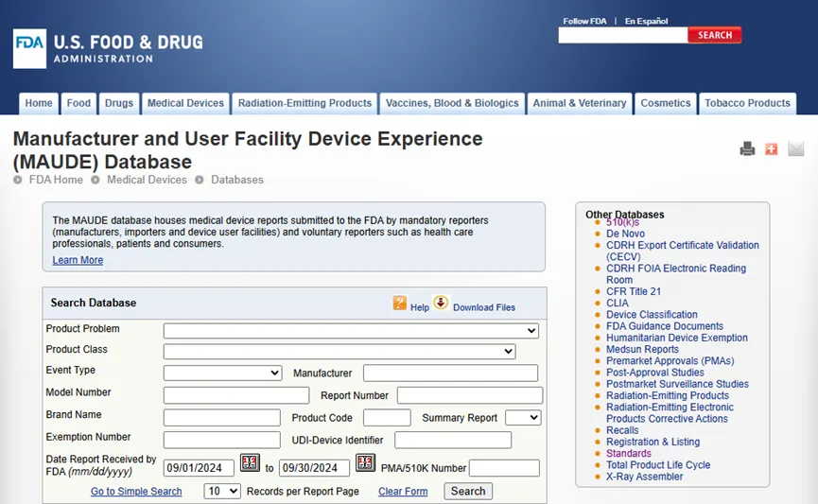The height and width of the screenshot is (504, 818).
Task: Open the 510(k)s database link
Action: point(622,223)
